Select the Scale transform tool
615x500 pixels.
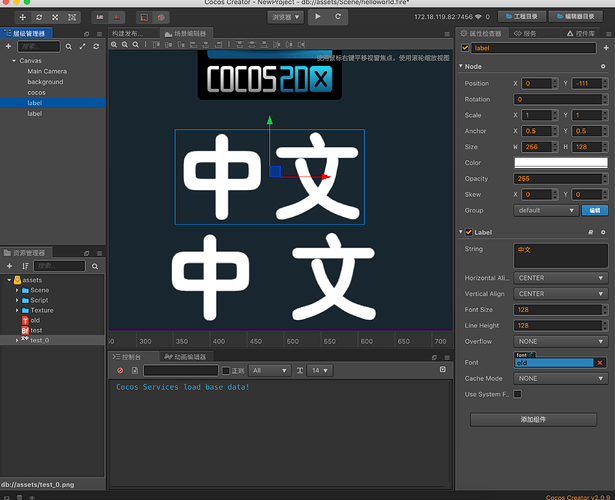[x=55, y=17]
